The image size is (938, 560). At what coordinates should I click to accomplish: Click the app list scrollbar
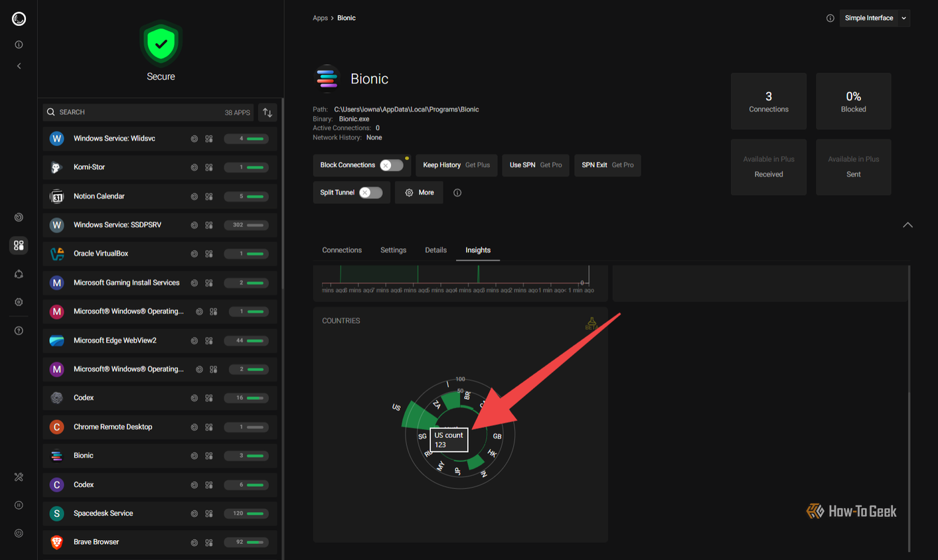point(283,192)
